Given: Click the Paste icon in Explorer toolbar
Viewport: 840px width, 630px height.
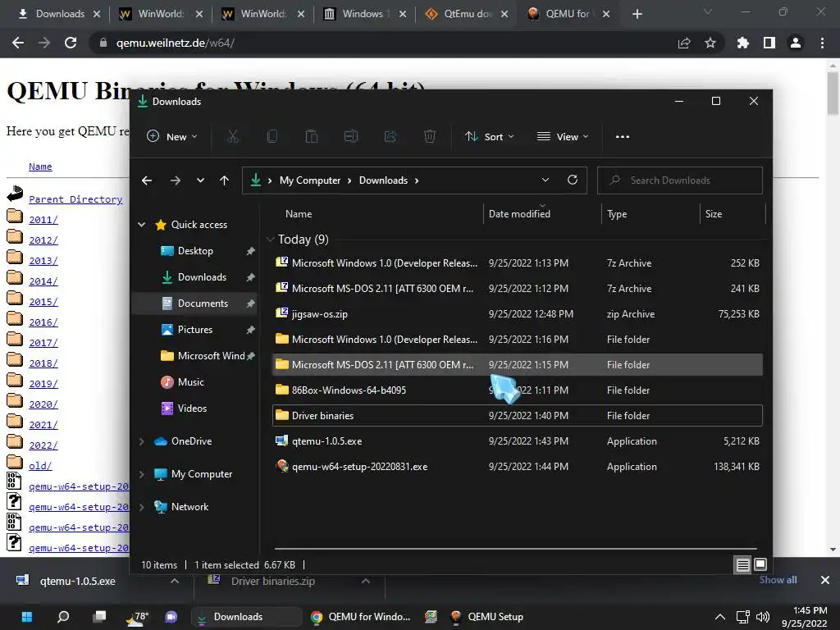Looking at the screenshot, I should coord(311,137).
